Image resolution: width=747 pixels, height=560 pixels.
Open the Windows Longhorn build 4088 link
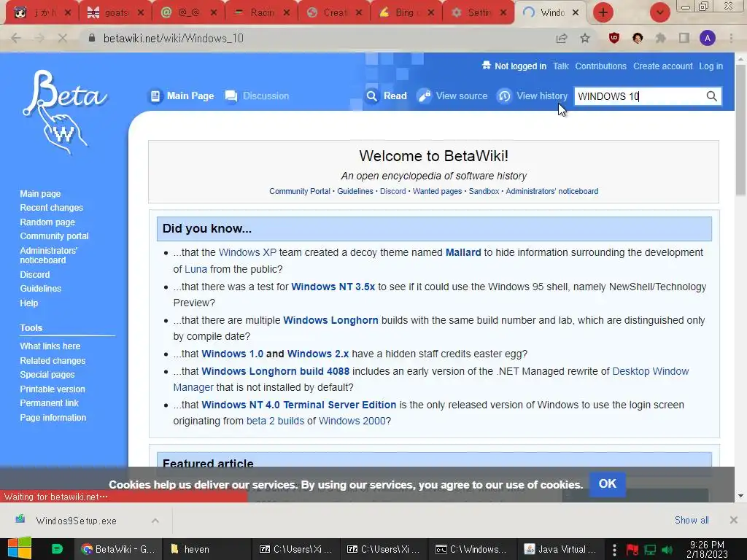tap(275, 371)
